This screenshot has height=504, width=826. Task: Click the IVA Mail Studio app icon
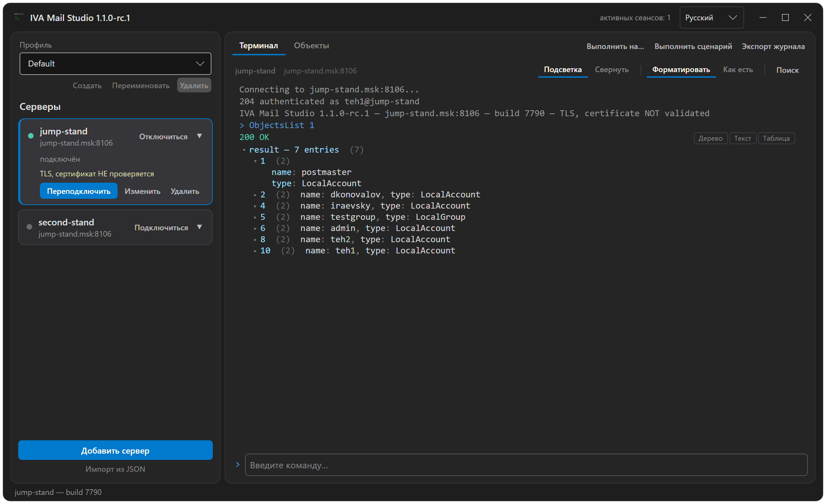click(19, 17)
